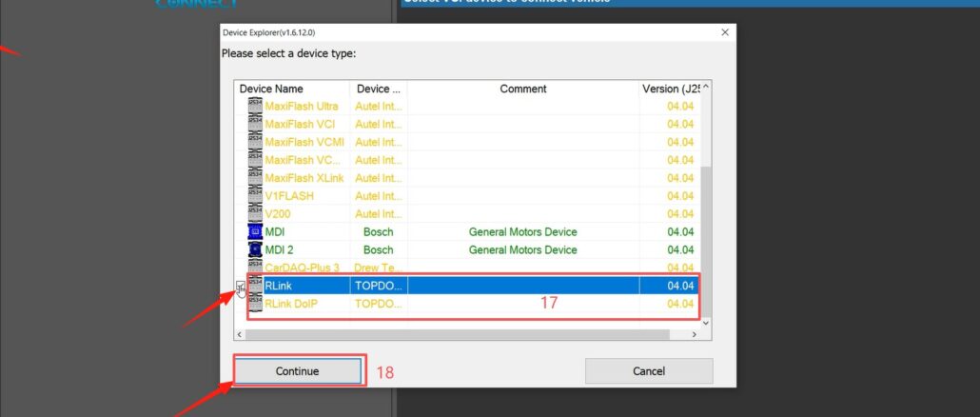Close the Device Explorer dialog
Image resolution: width=980 pixels, height=417 pixels.
pos(725,32)
